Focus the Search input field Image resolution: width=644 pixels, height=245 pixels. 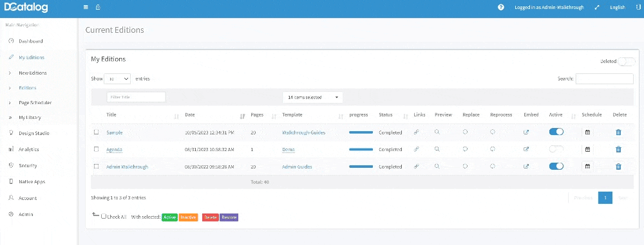604,79
